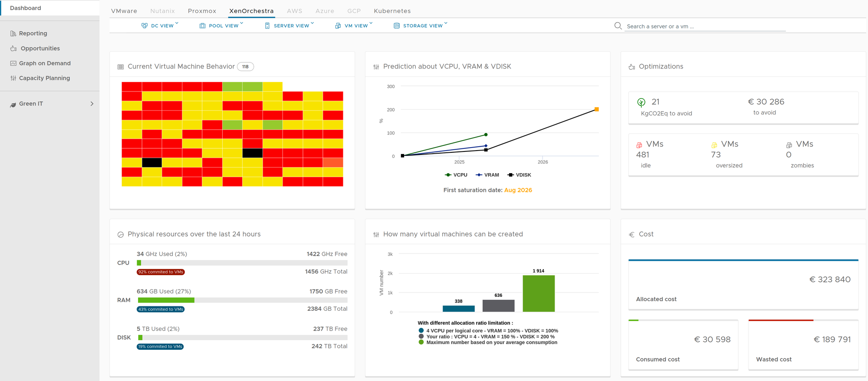Image resolution: width=868 pixels, height=381 pixels.
Task: Click the green CO2 tree icon
Action: (x=641, y=102)
